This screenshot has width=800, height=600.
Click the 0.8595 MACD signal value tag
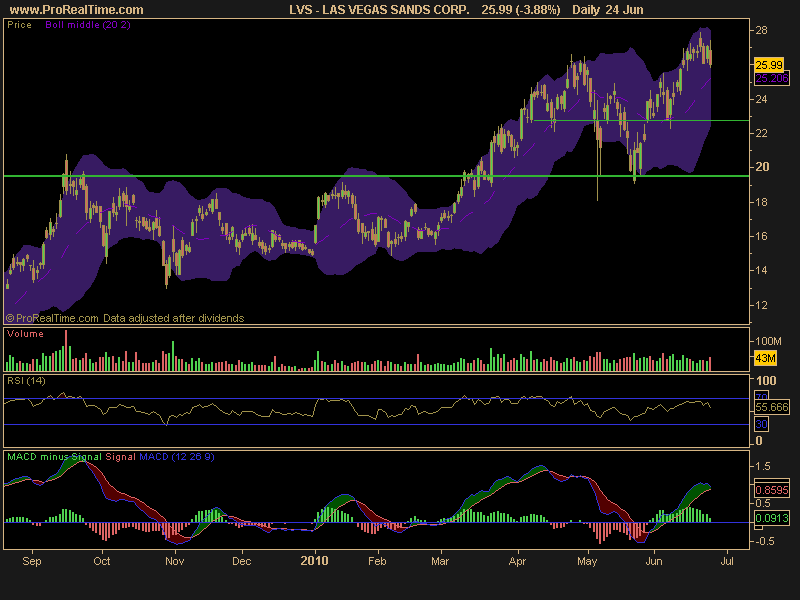pyautogui.click(x=772, y=490)
